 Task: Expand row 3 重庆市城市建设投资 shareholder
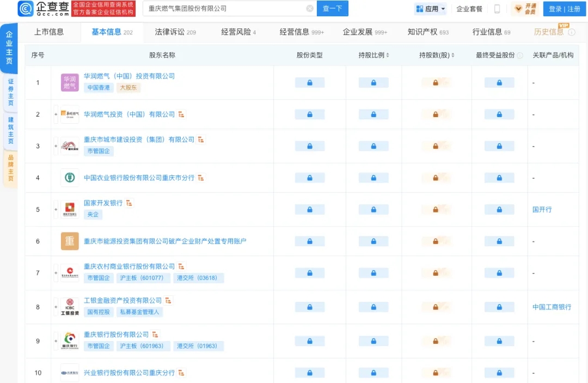click(56, 146)
